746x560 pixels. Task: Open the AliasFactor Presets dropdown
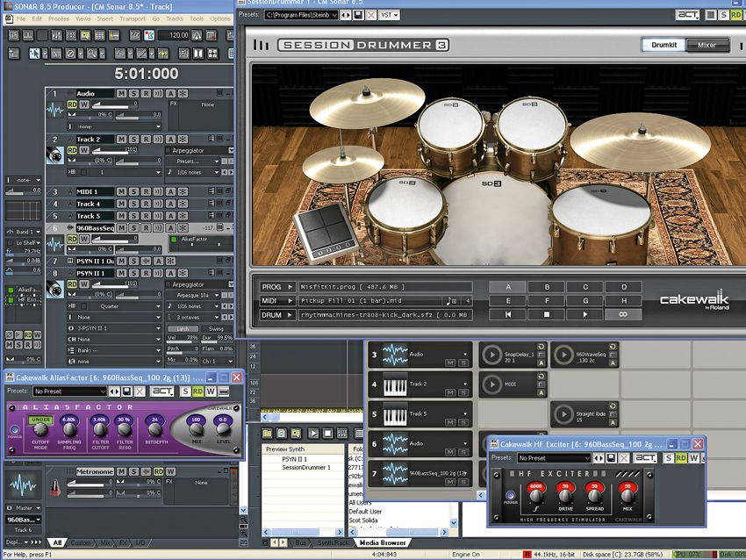70,391
